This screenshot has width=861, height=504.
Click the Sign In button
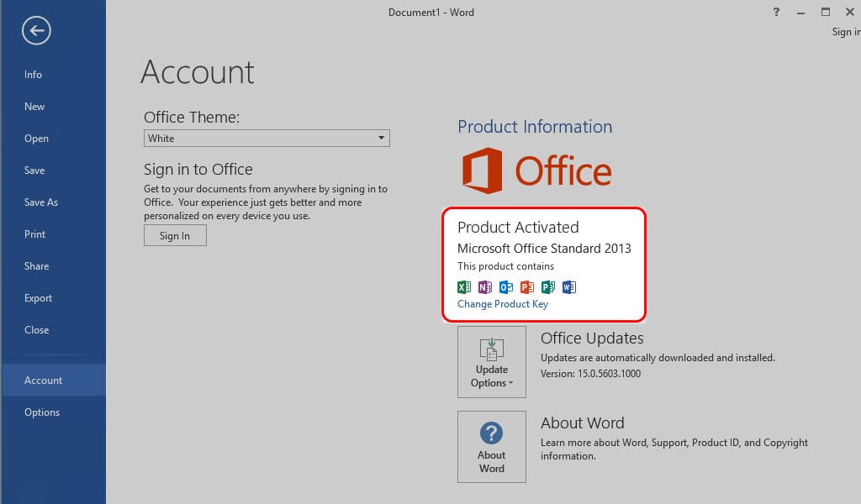click(175, 236)
